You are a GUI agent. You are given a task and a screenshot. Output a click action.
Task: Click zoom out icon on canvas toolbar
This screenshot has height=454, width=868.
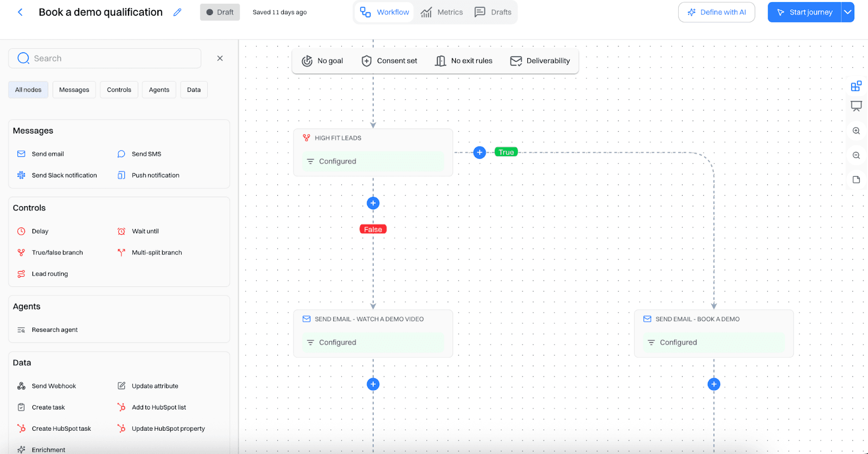click(856, 155)
